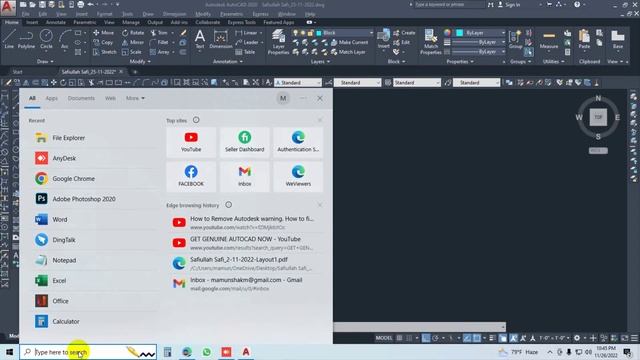Click the Scale tool
This screenshot has width=640, height=360.
click(131, 52)
